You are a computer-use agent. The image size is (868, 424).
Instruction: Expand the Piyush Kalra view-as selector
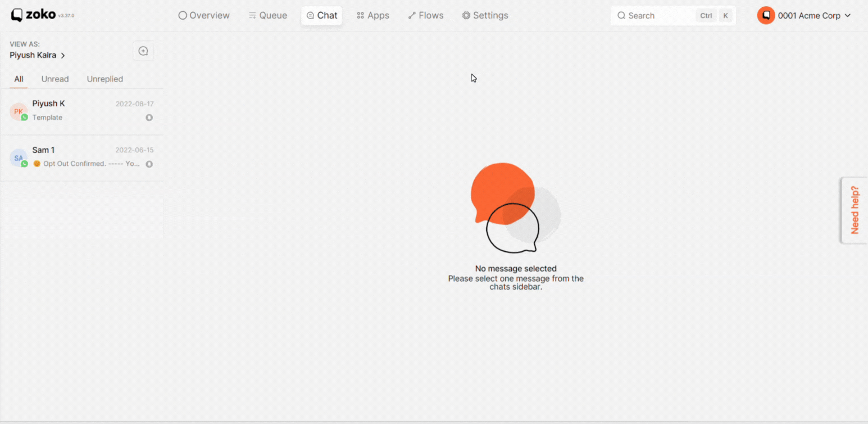pyautogui.click(x=38, y=55)
